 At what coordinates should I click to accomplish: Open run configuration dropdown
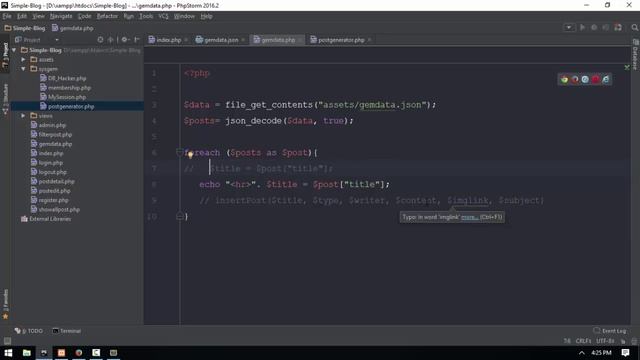569,27
